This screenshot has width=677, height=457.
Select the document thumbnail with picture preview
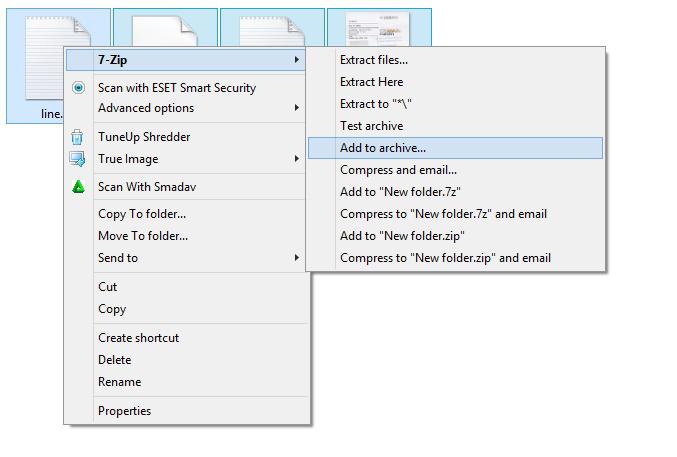(379, 28)
